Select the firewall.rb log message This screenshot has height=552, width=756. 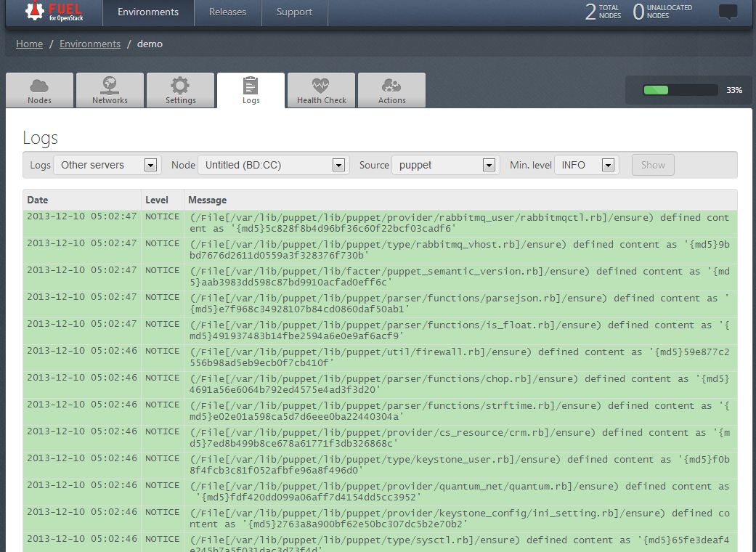coord(460,357)
